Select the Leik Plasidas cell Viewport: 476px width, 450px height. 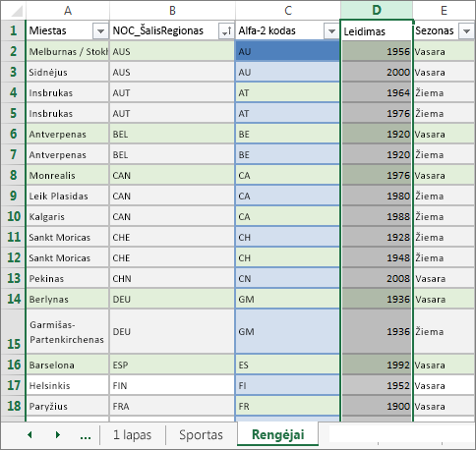pyautogui.click(x=68, y=196)
